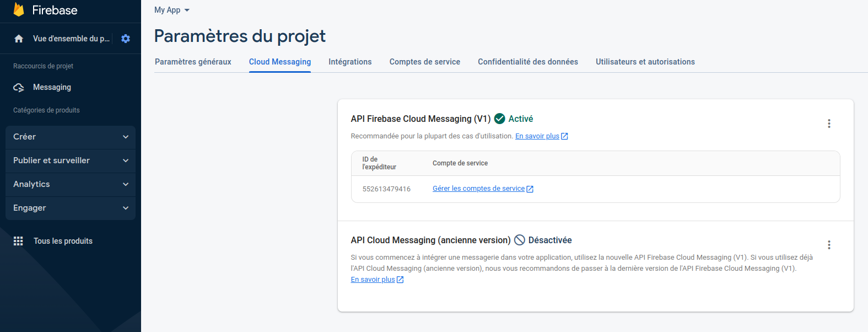This screenshot has width=868, height=332.
Task: Click the home icon for project overview
Action: pyautogui.click(x=19, y=39)
